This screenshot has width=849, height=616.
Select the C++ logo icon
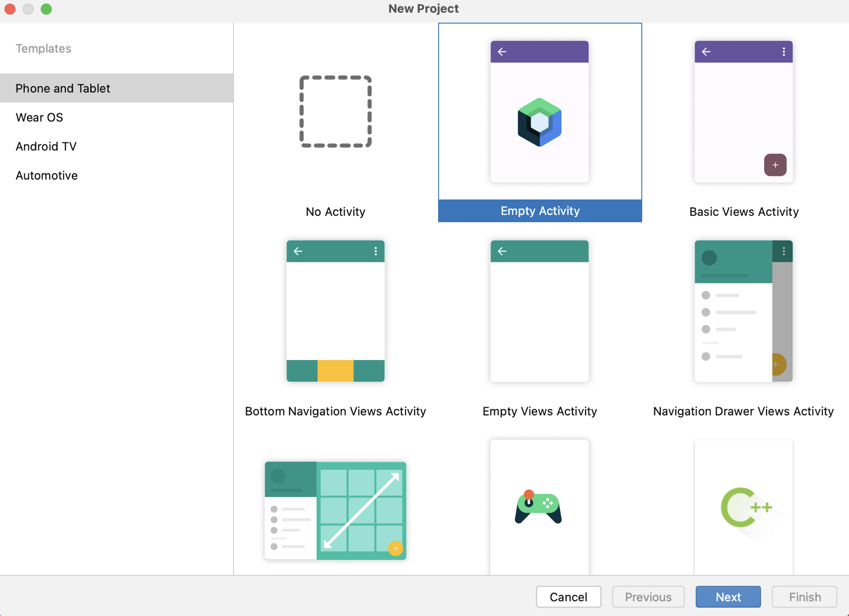pos(743,508)
